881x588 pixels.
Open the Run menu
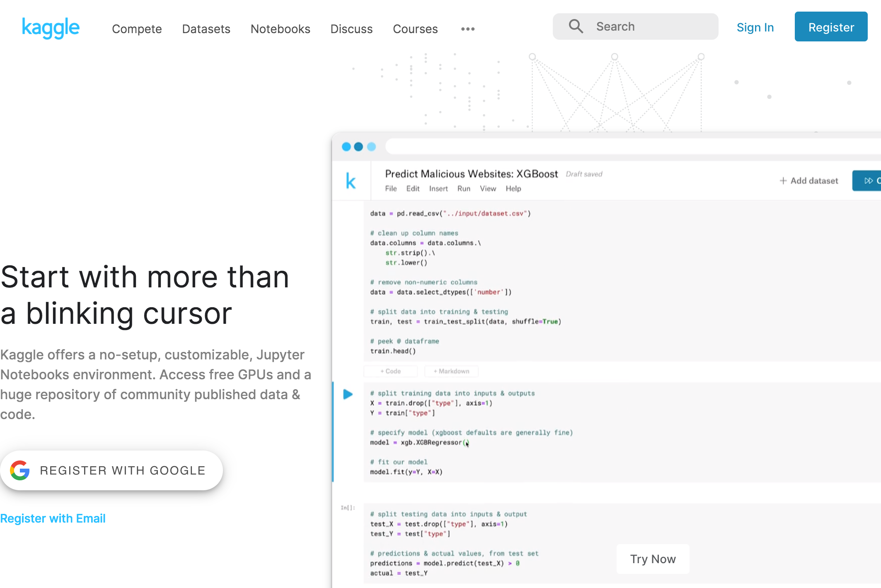tap(463, 188)
